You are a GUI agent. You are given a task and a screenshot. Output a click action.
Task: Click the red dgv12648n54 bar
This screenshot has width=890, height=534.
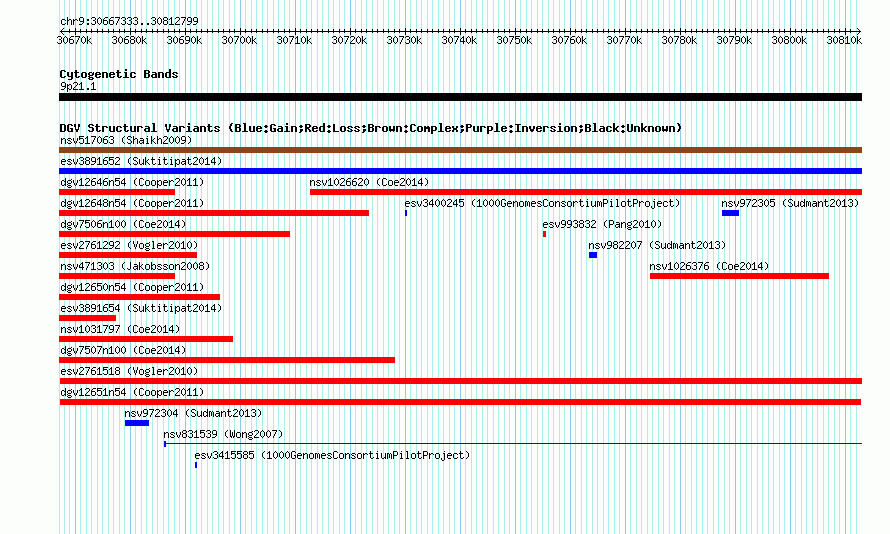click(214, 213)
